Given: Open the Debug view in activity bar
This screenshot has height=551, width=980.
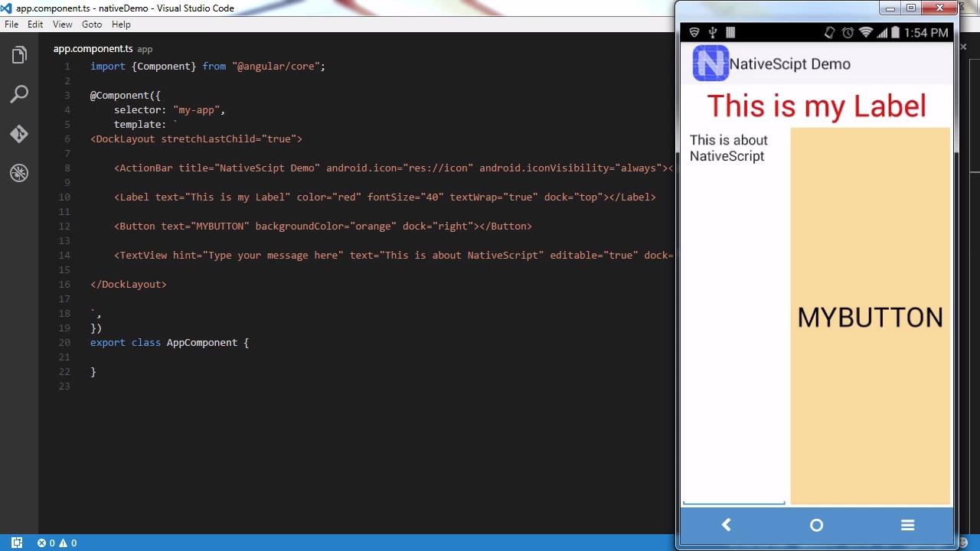Looking at the screenshot, I should pyautogui.click(x=19, y=173).
